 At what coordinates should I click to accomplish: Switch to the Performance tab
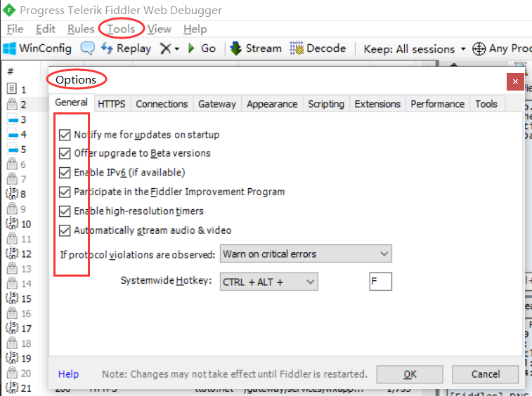(438, 104)
